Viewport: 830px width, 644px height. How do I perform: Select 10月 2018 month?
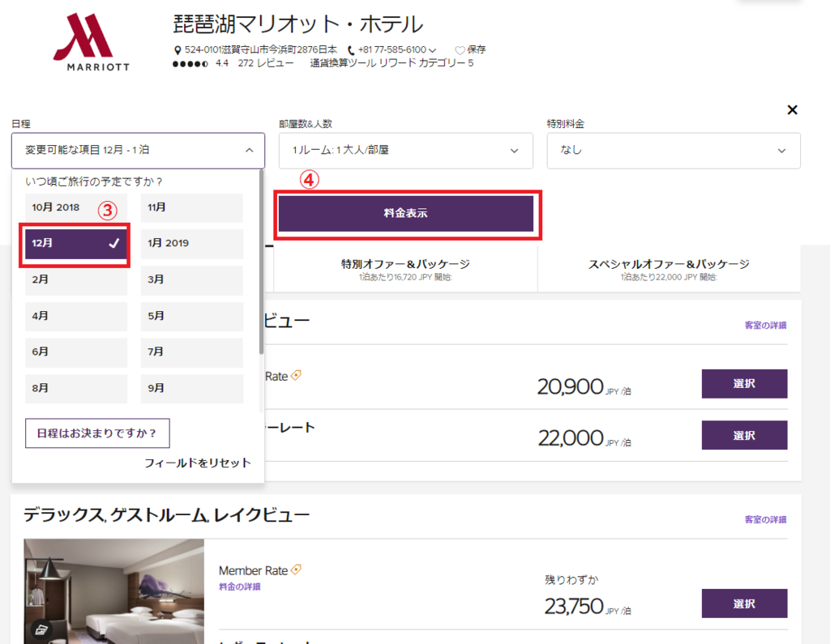pos(75,207)
